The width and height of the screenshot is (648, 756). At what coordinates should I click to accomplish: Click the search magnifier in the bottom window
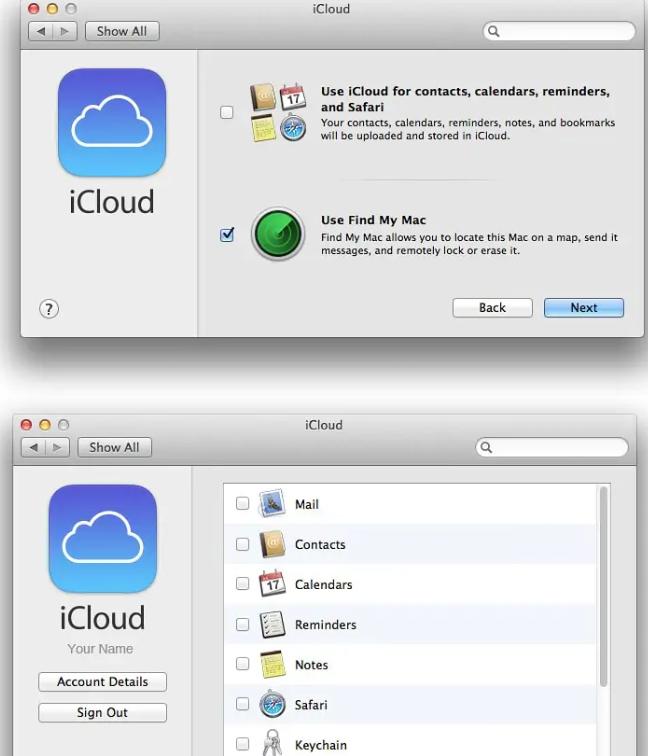click(x=486, y=447)
